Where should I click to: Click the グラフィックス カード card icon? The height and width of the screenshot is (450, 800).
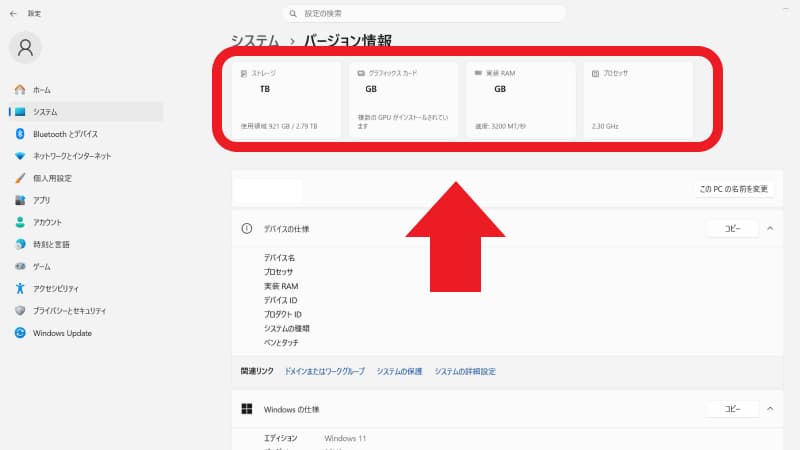[x=361, y=73]
